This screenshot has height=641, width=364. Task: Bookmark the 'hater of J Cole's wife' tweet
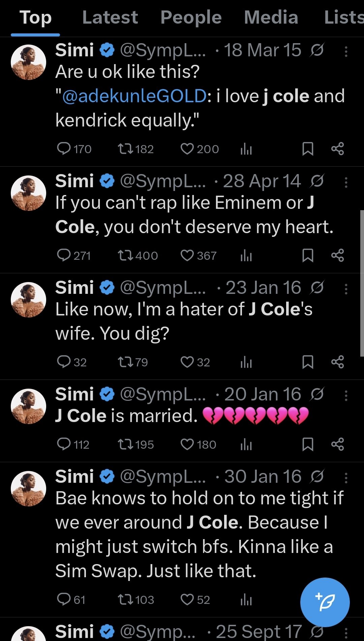[308, 362]
